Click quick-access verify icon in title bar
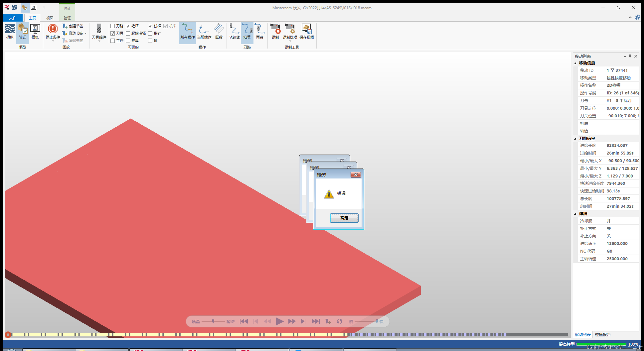Screen dimensions: 644x351 pyautogui.click(x=25, y=8)
